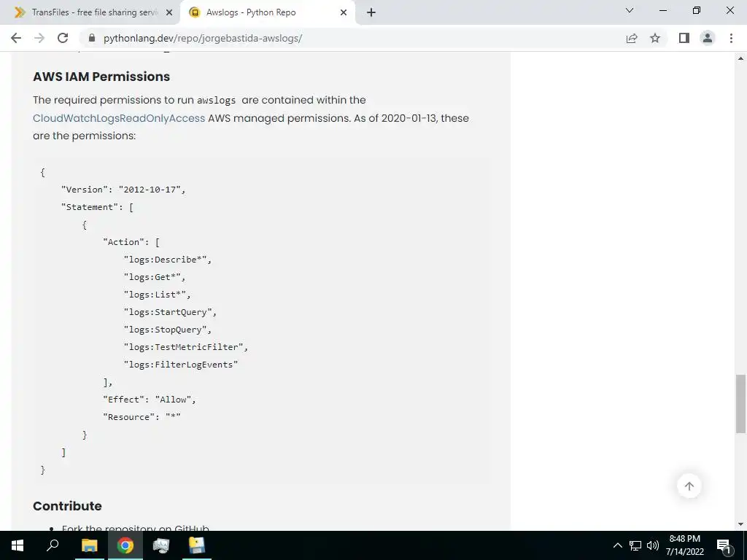Click the "Contribute" heading
The image size is (747, 560).
[67, 506]
